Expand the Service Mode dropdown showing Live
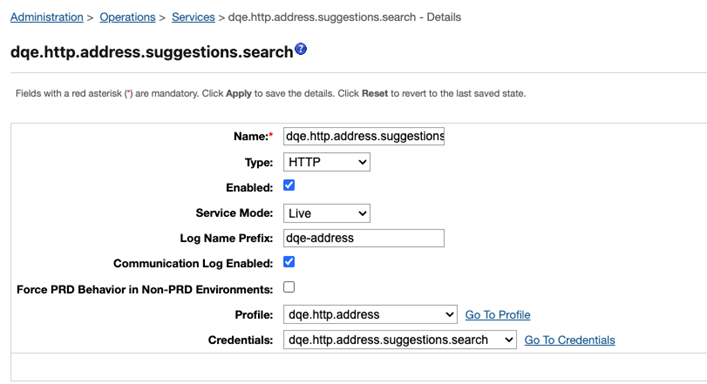 [x=327, y=213]
